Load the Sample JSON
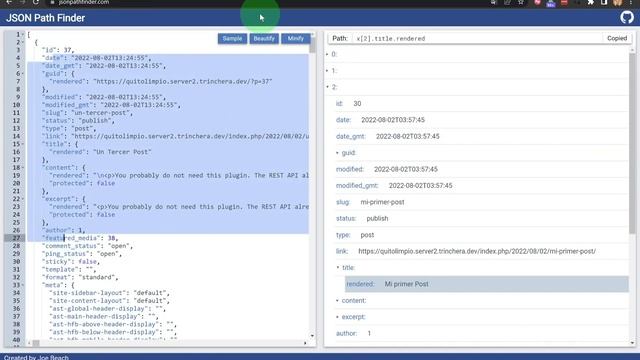This screenshot has height=360, width=640. pos(232,38)
